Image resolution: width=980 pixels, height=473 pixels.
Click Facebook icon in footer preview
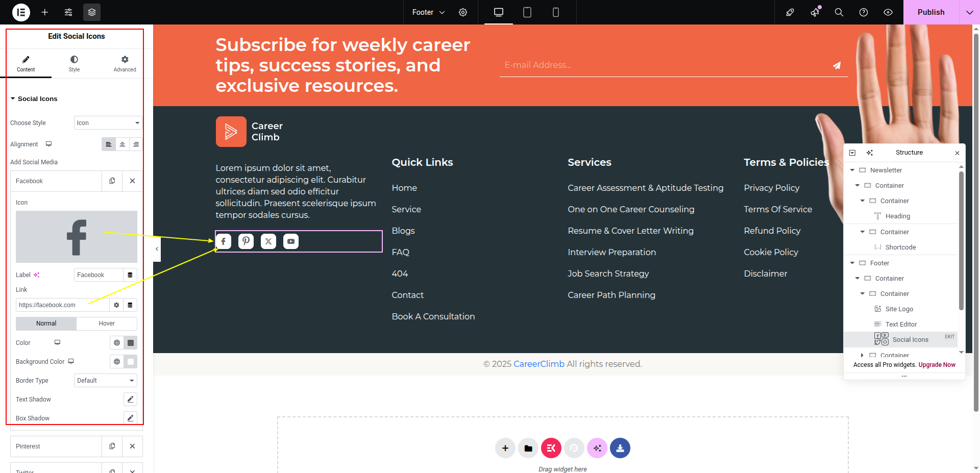point(224,241)
